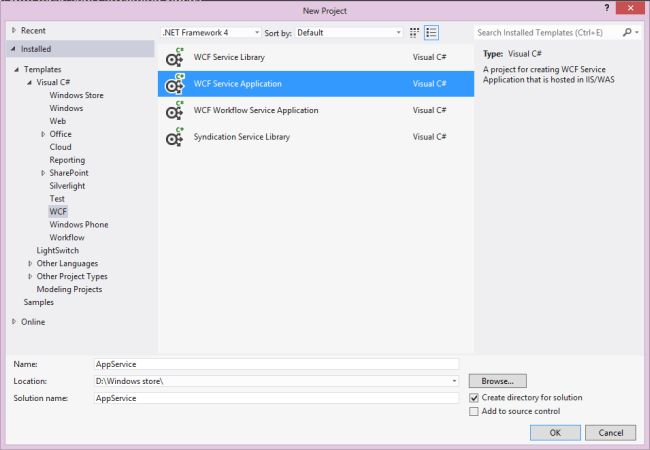The width and height of the screenshot is (650, 450).
Task: Click the Name input field
Action: [276, 364]
